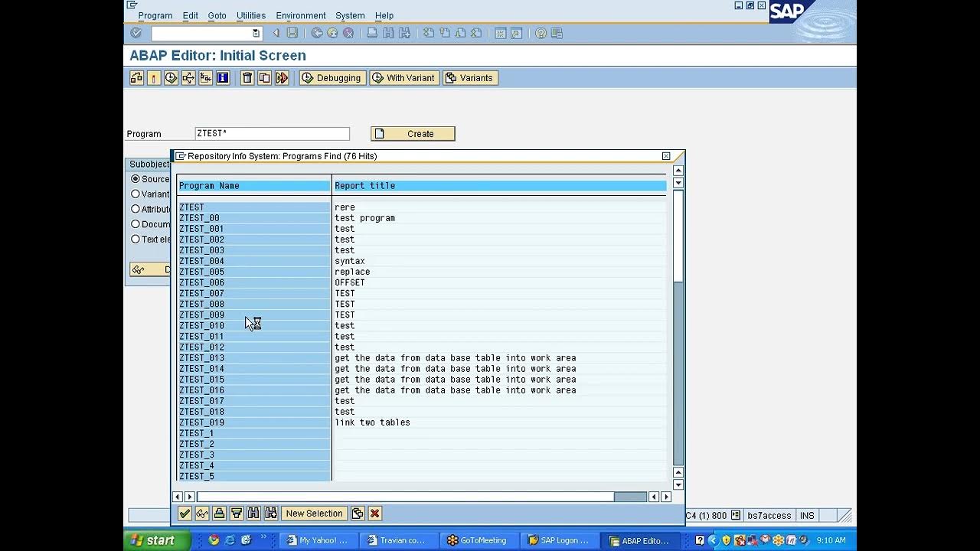
Task: Switch to SAP Logon taskbar item
Action: tap(559, 540)
